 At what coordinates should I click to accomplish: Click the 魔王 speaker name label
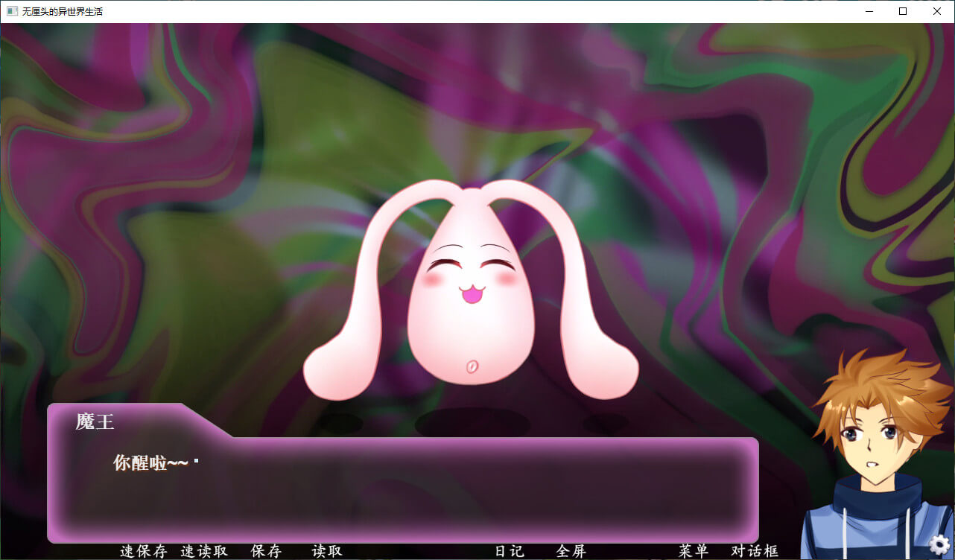coord(95,421)
